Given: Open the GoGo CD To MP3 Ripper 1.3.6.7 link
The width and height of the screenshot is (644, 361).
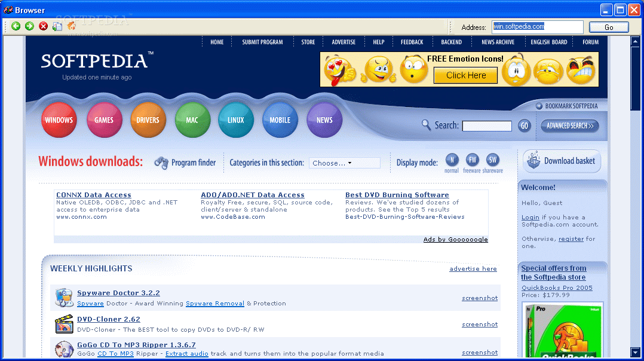Looking at the screenshot, I should point(136,345).
